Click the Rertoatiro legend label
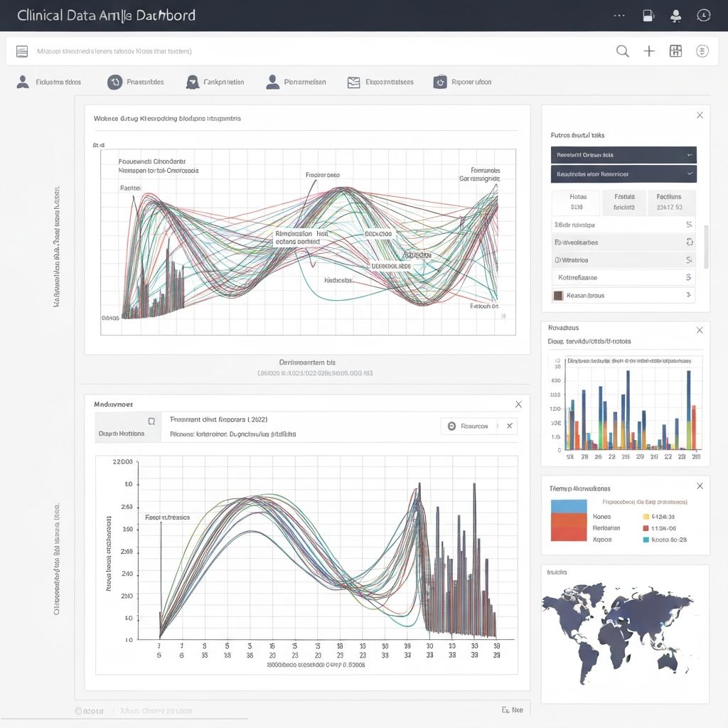 coord(606,528)
